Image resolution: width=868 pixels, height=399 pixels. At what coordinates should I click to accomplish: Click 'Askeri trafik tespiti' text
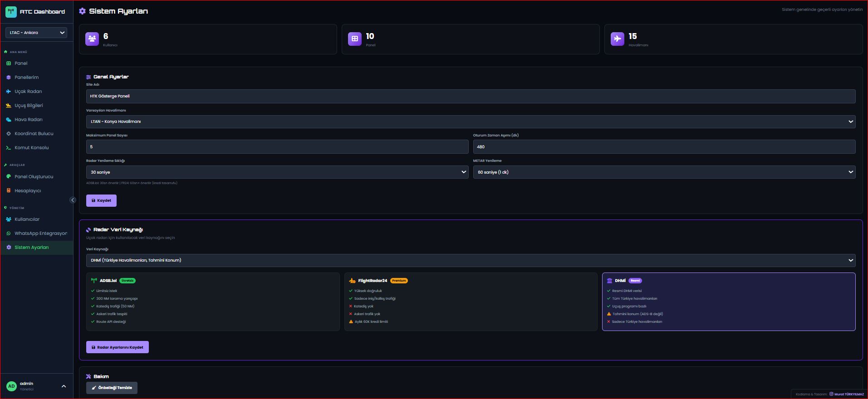pyautogui.click(x=112, y=314)
